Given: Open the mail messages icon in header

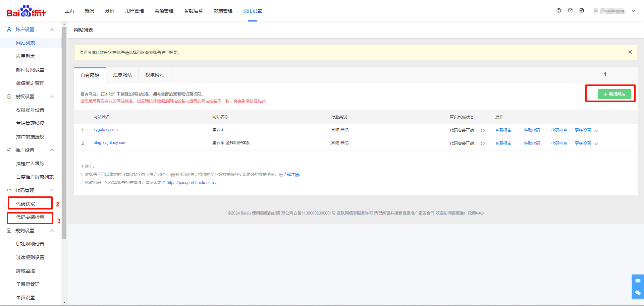Looking at the screenshot, I should click(x=570, y=11).
